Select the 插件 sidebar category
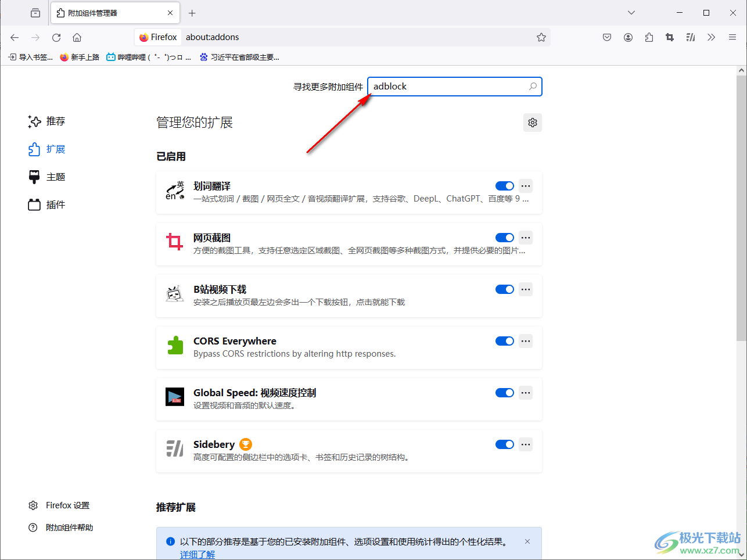Screen dimensions: 747x560 pos(46,205)
